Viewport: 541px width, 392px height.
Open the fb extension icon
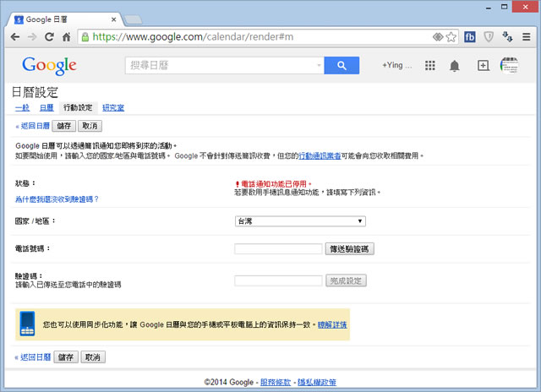point(470,37)
